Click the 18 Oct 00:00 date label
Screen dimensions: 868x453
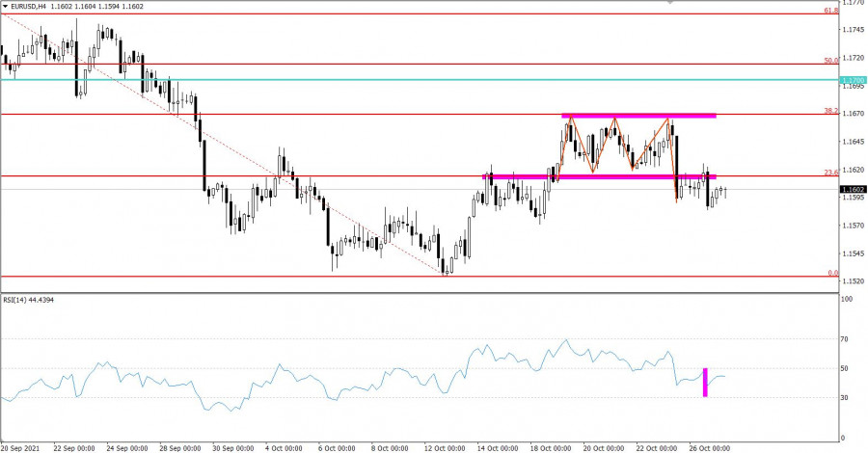[x=552, y=448]
